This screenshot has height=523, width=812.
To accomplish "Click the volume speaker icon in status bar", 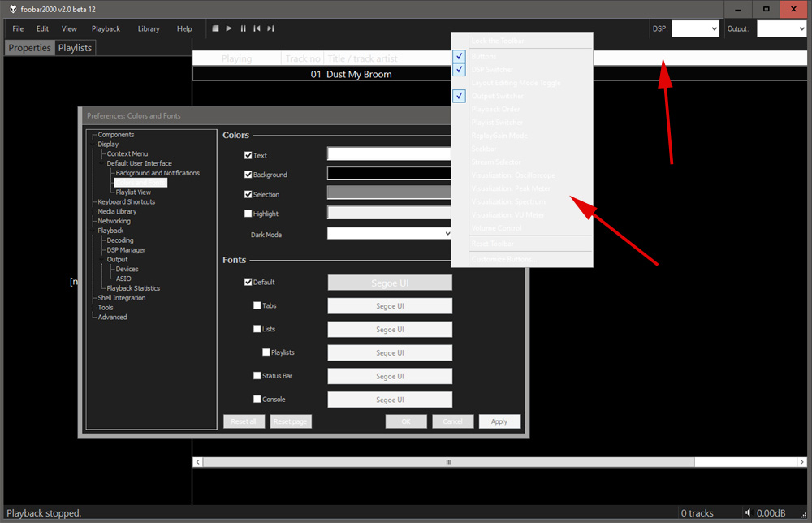I will click(x=747, y=512).
